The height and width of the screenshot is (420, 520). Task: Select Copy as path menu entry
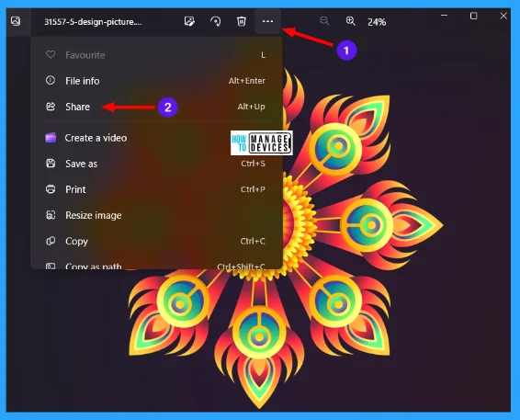click(x=156, y=265)
